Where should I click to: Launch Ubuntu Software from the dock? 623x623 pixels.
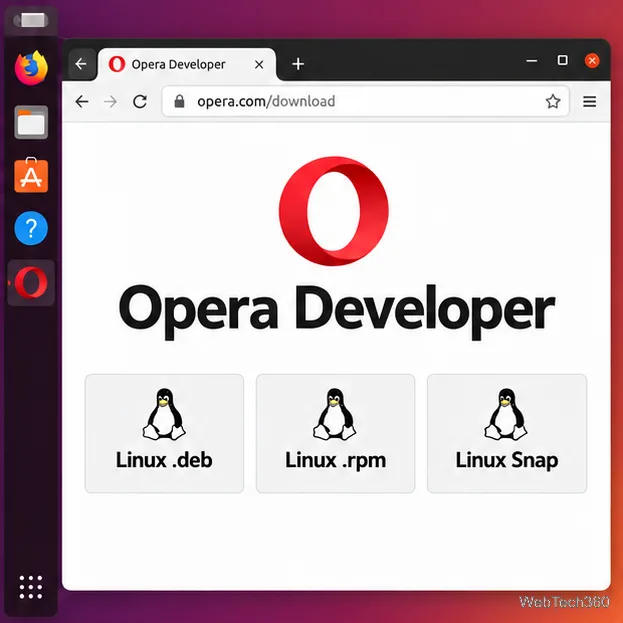(31, 175)
